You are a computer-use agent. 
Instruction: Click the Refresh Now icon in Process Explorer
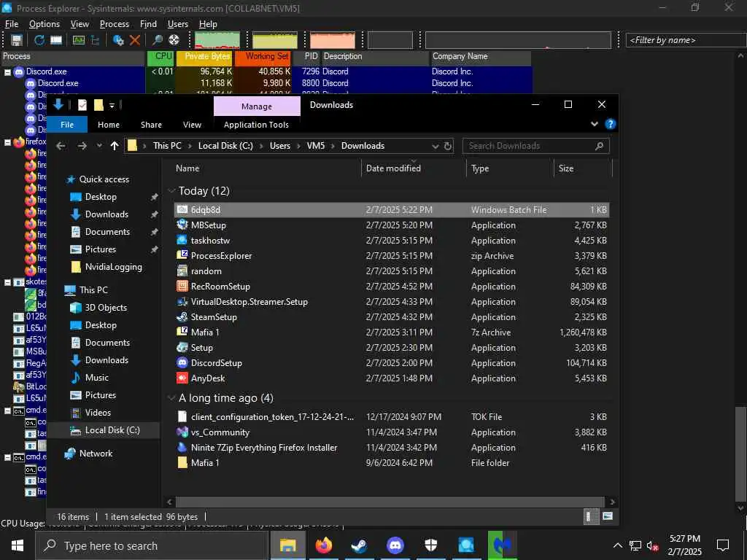[39, 40]
